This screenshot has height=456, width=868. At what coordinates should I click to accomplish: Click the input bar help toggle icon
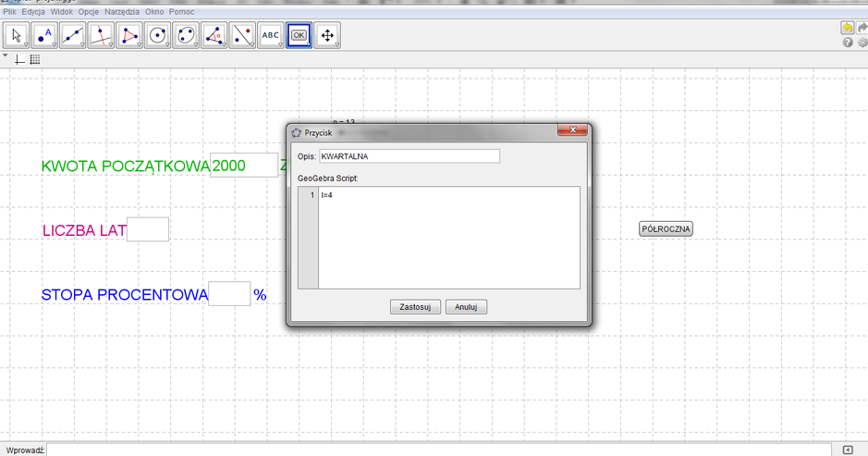pos(848,450)
